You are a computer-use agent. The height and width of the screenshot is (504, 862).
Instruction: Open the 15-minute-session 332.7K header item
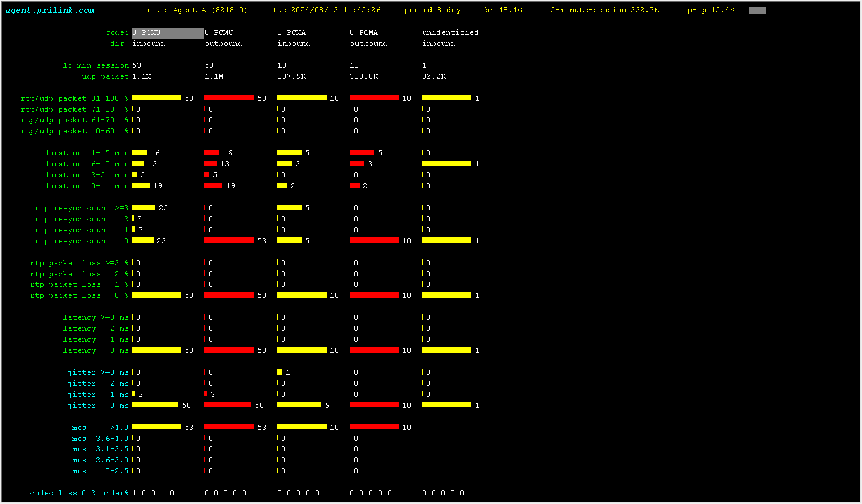click(602, 10)
